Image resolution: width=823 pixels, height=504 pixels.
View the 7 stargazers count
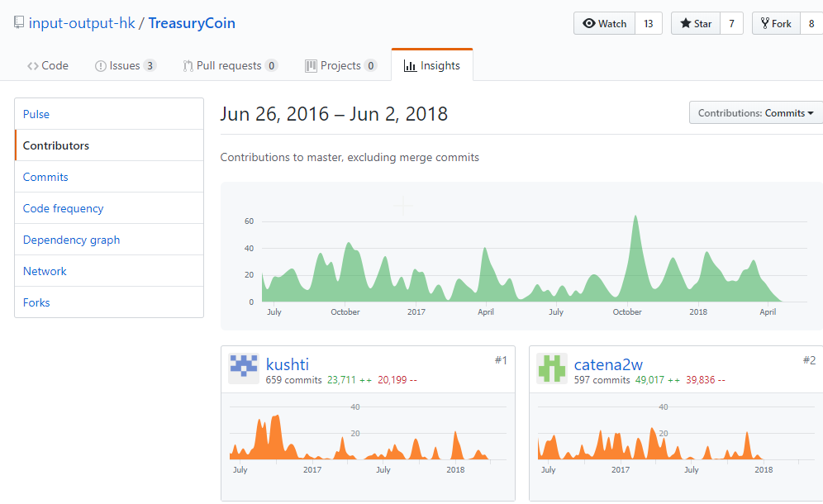point(731,24)
